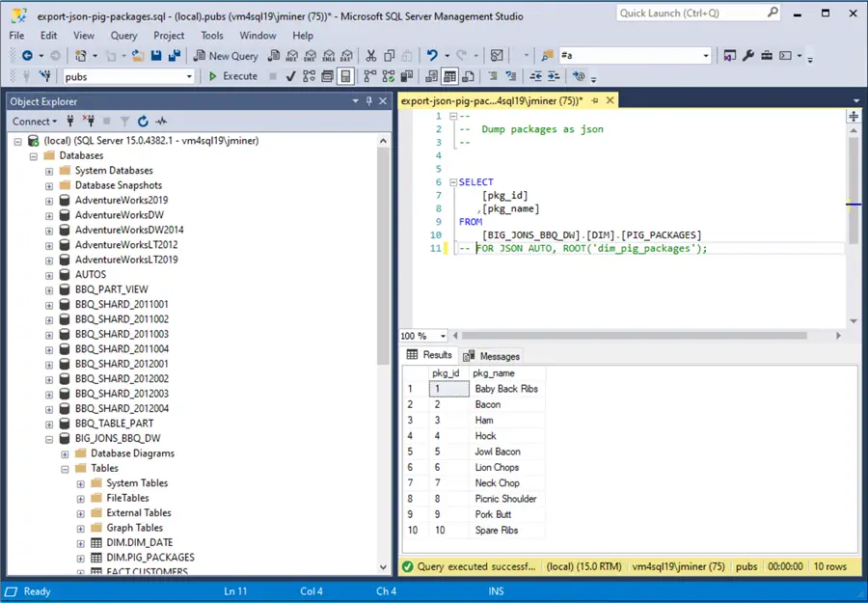Click the Execute button
The image size is (868, 603).
233,76
